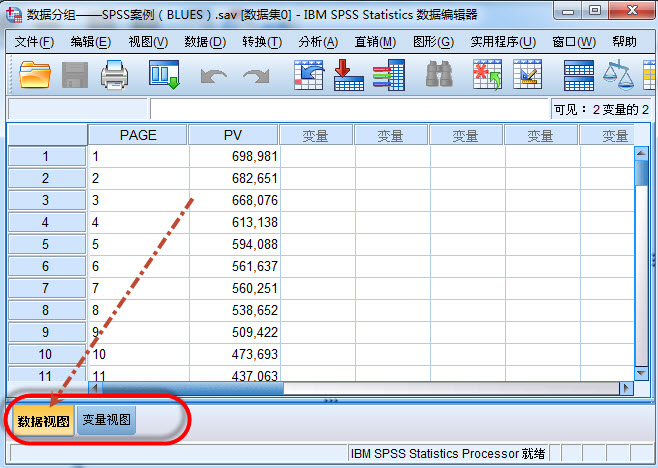Screen dimensions: 658x468
Task: Click the cell reference name box
Action: pos(78,109)
